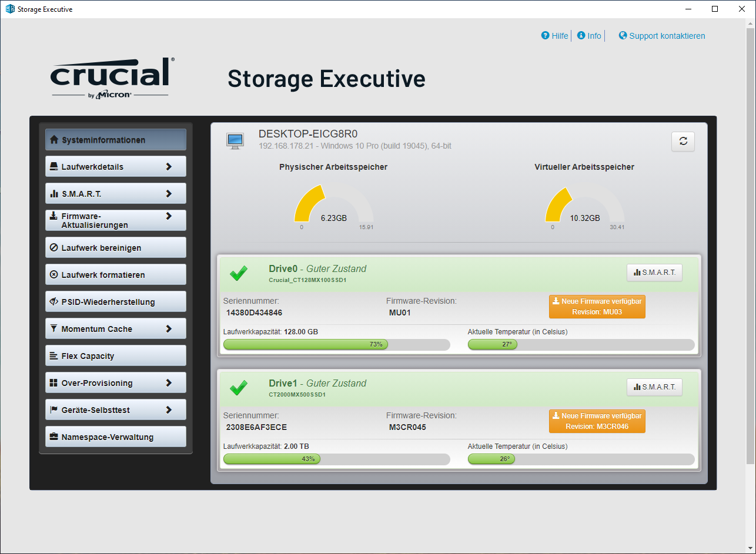
Task: Click Drive1 capacity bar showing 43%
Action: point(337,459)
